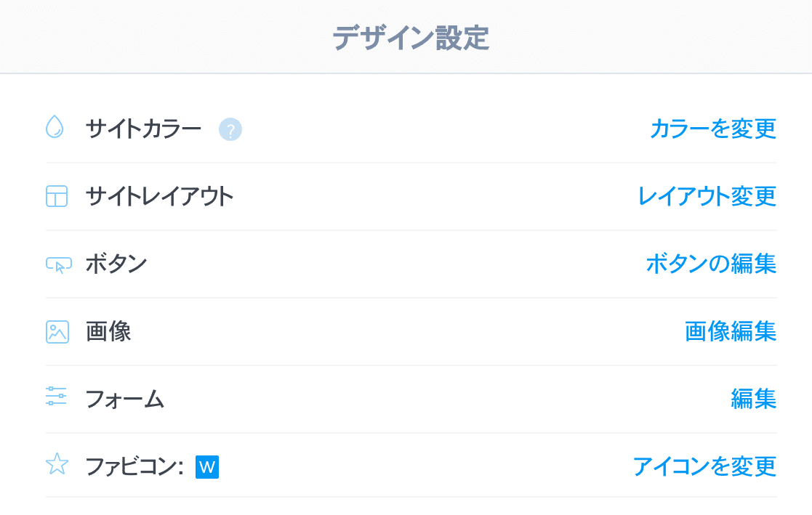Click the 画像 row label
The image size is (812, 515).
[108, 332]
